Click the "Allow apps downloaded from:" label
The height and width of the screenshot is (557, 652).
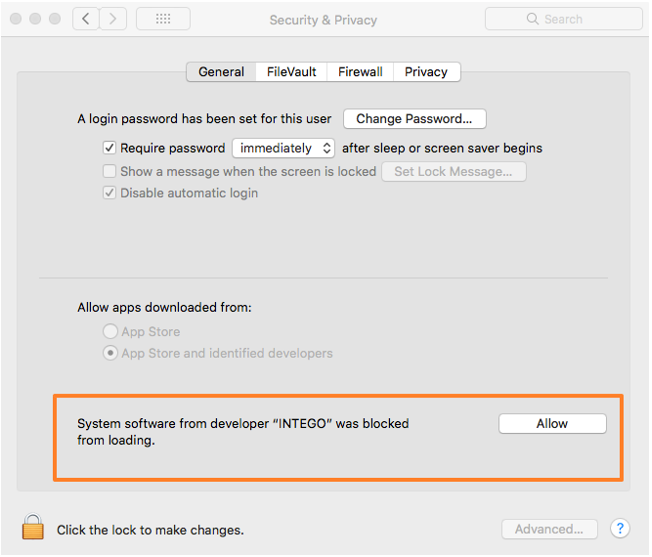coord(164,308)
